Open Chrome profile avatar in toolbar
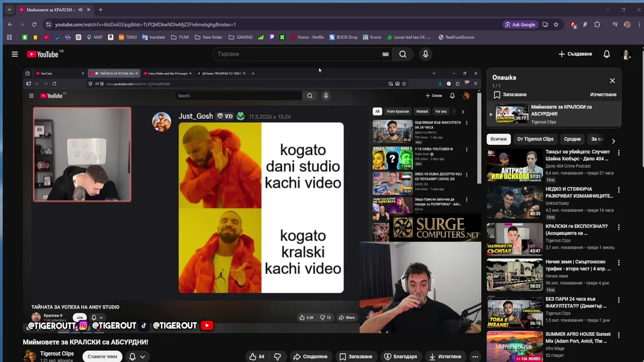Image resolution: width=644 pixels, height=362 pixels. tap(627, 24)
